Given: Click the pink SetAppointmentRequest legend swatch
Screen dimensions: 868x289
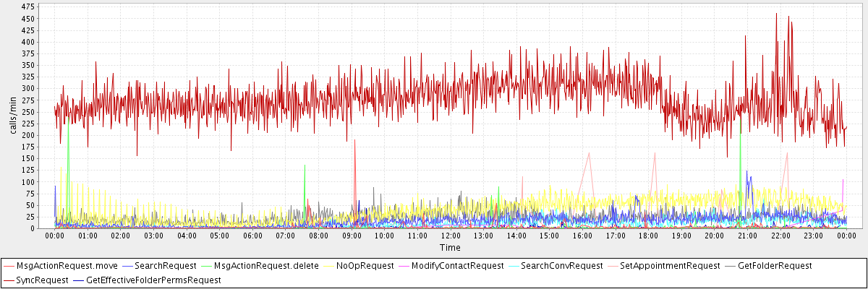Looking at the screenshot, I should pyautogui.click(x=614, y=266).
